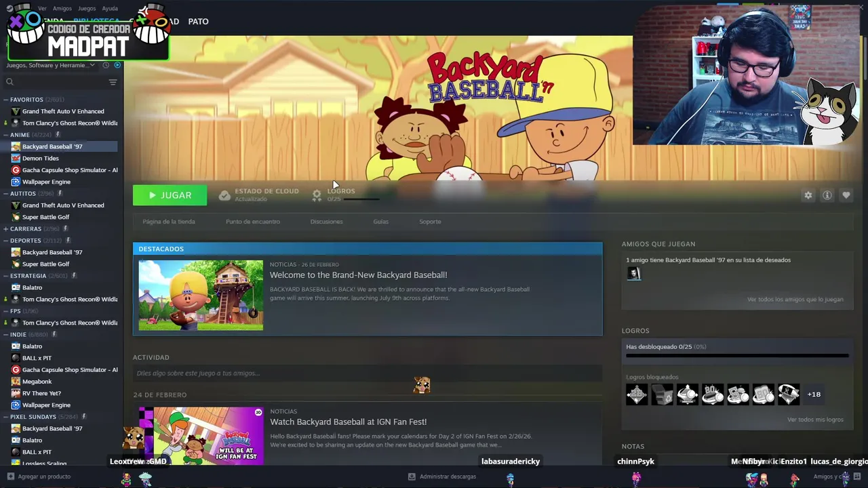868x488 pixels.
Task: Toggle the ready-to-play filter icon
Action: click(x=117, y=65)
